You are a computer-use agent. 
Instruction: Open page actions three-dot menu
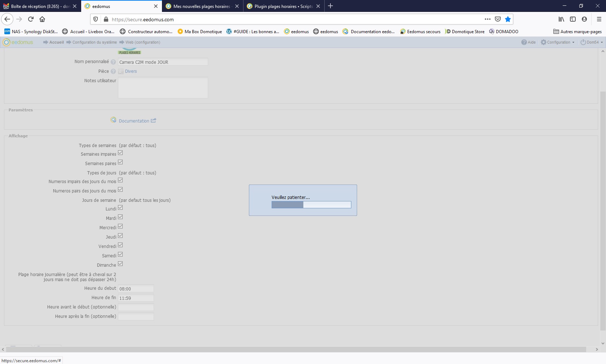(487, 19)
